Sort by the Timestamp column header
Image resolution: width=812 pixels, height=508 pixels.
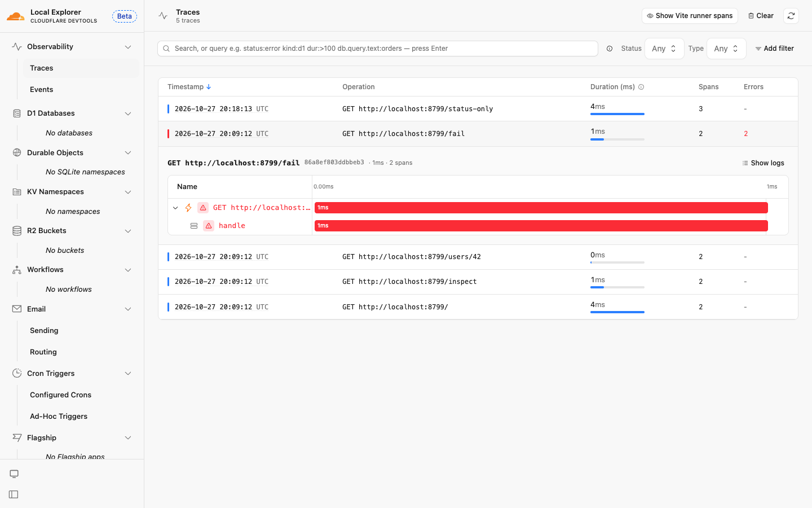click(x=189, y=87)
